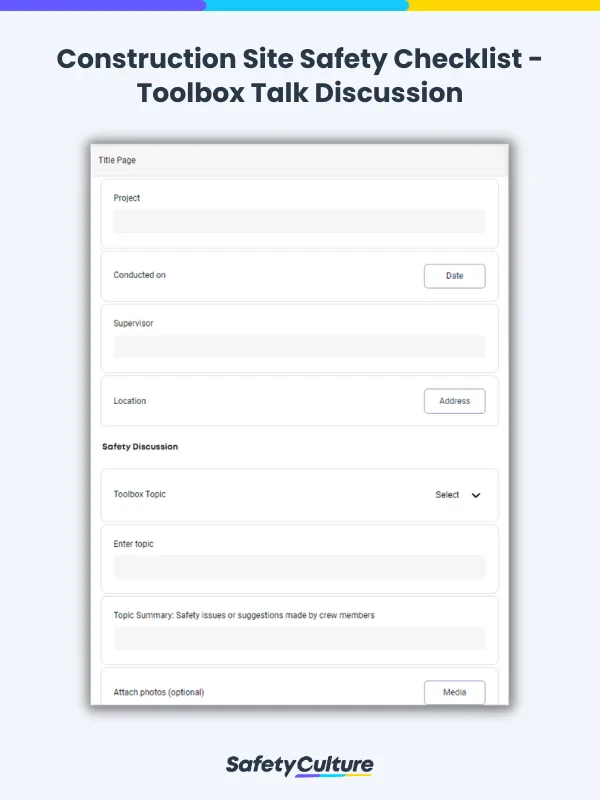The width and height of the screenshot is (600, 800).
Task: Click the down chevron beside Select
Action: 476,495
